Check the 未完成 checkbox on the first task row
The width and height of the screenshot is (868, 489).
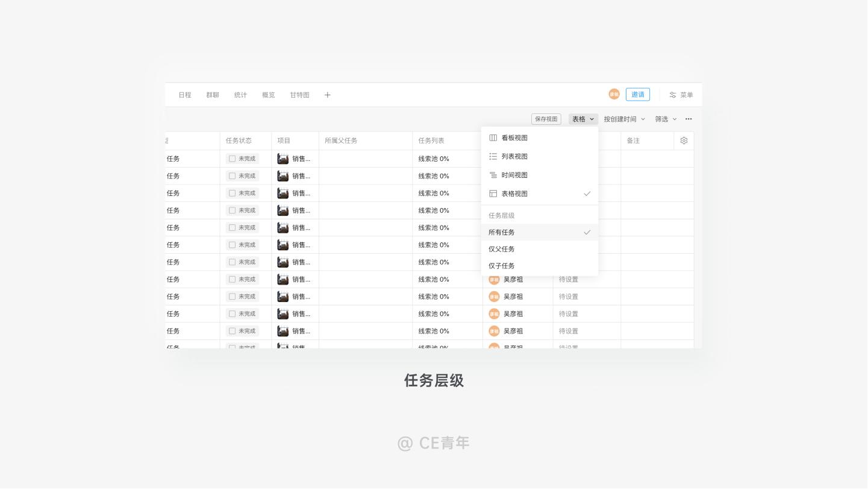tap(233, 159)
